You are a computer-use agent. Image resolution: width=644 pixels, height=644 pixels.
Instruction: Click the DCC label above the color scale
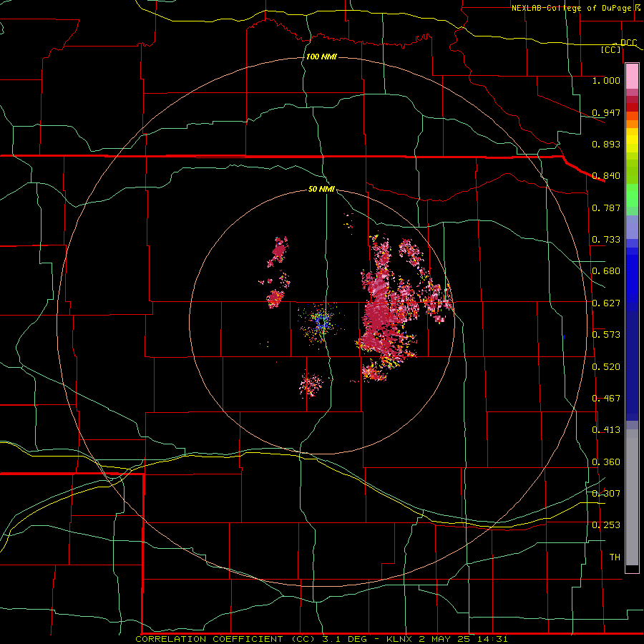(628, 43)
